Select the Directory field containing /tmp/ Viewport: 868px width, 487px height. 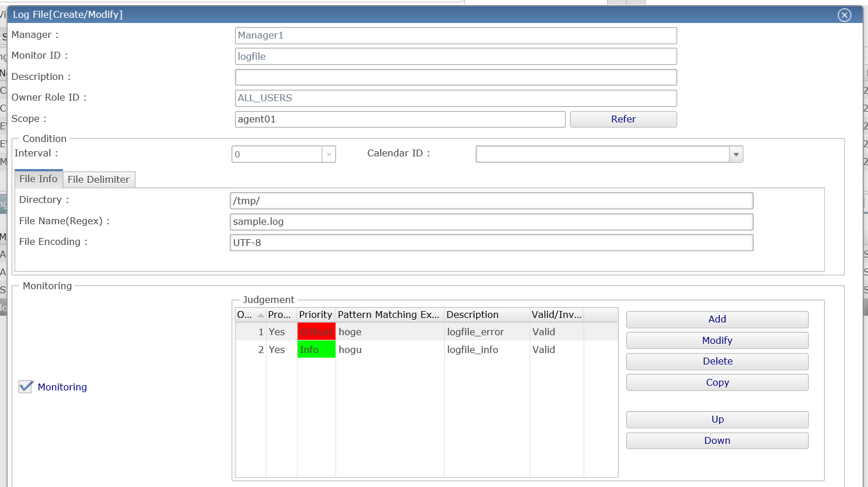click(x=491, y=200)
